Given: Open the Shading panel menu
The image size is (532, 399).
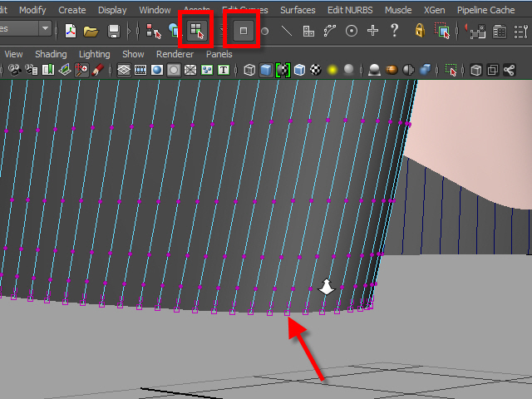Looking at the screenshot, I should (x=51, y=54).
